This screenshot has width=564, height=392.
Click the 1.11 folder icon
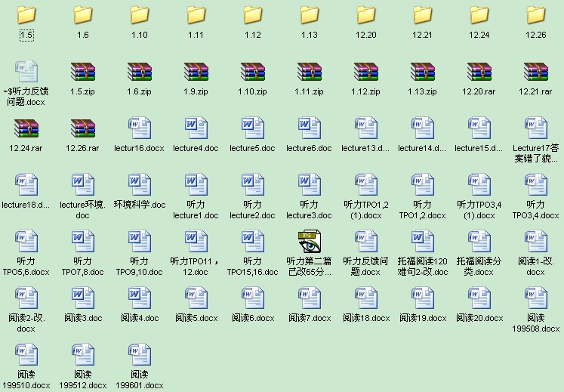pyautogui.click(x=196, y=15)
